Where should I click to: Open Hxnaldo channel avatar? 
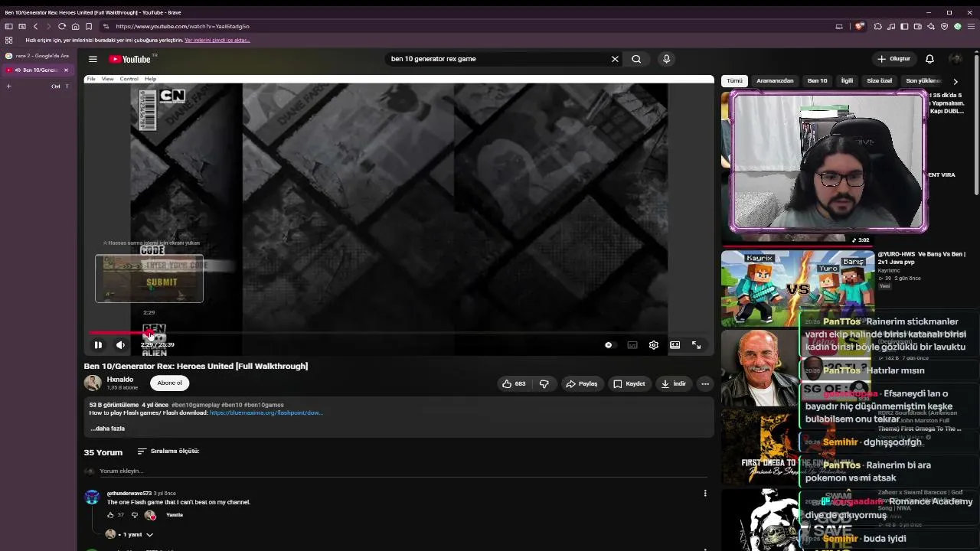(x=93, y=383)
